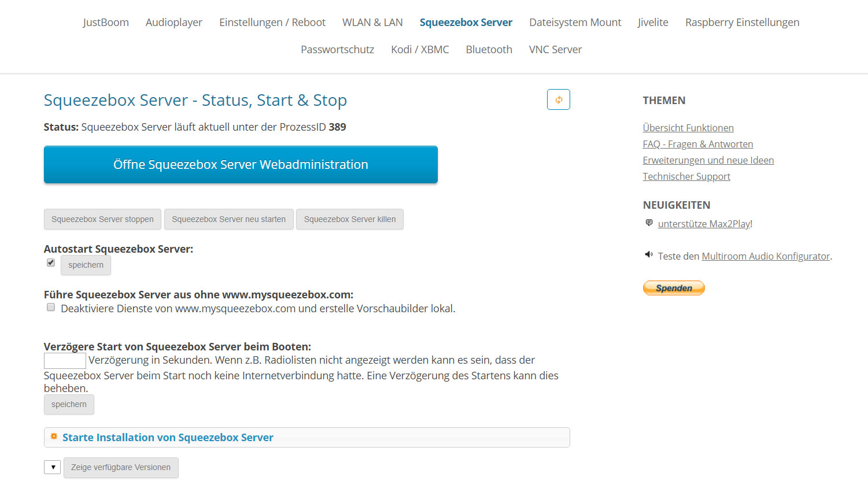Click the ProzessID number 389

tap(337, 127)
